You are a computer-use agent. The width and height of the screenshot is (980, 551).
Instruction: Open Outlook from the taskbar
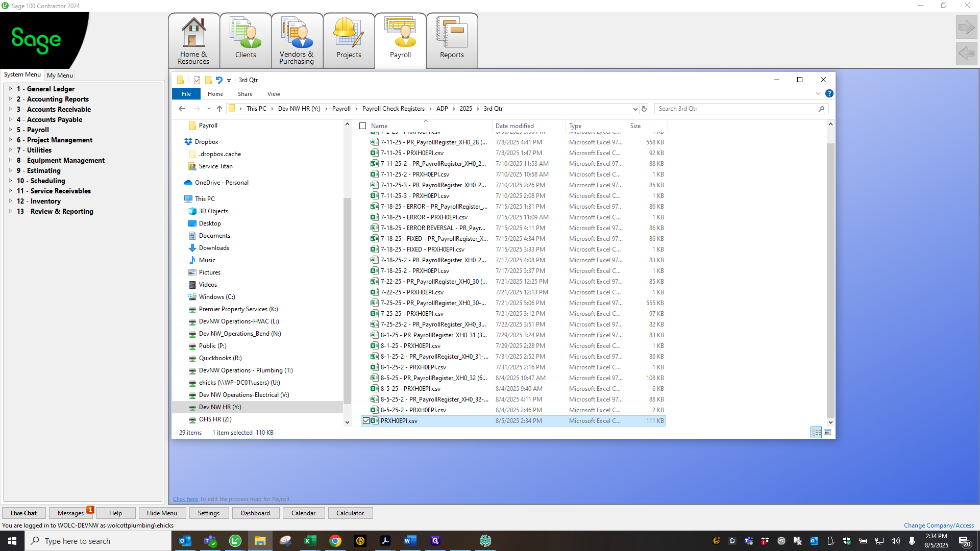185,541
